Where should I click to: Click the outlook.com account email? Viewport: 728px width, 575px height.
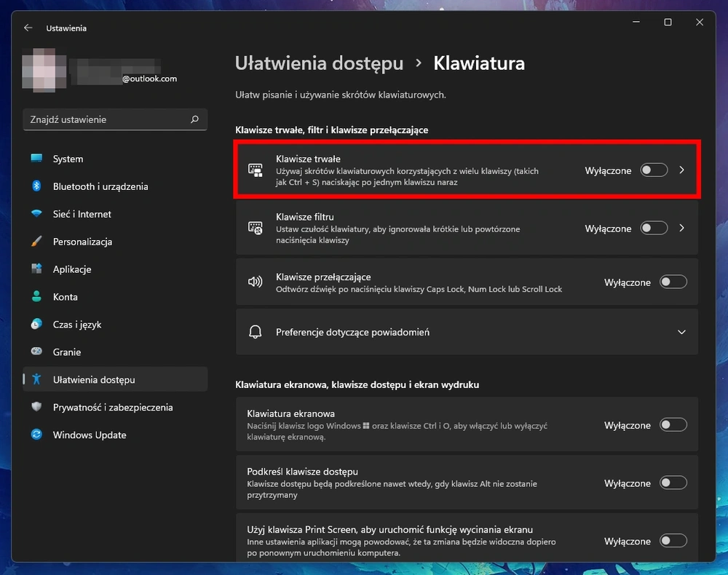(149, 79)
